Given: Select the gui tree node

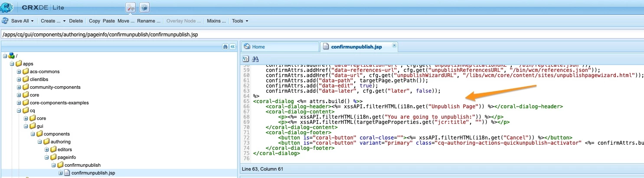Looking at the screenshot, I should click(40, 126).
